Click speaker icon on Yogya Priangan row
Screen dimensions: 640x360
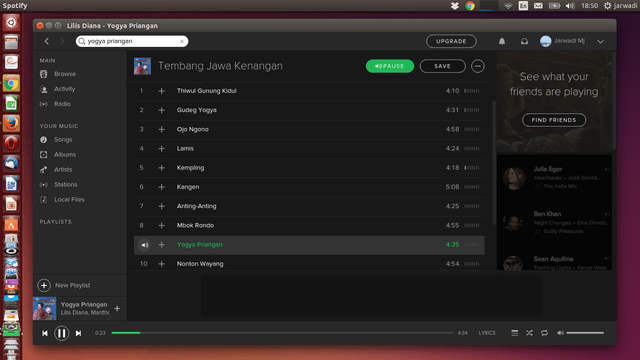[144, 245]
